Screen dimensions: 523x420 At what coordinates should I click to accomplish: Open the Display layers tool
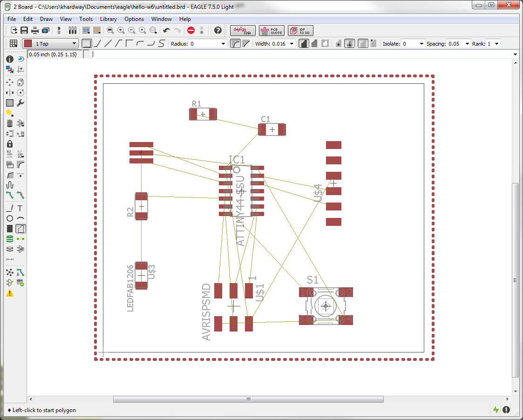click(10, 69)
